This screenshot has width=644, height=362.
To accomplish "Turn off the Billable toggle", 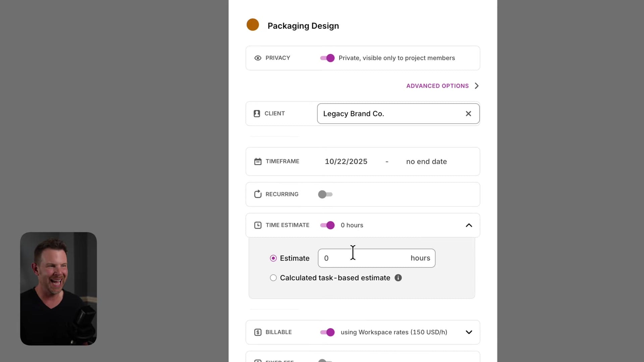I will tap(327, 332).
